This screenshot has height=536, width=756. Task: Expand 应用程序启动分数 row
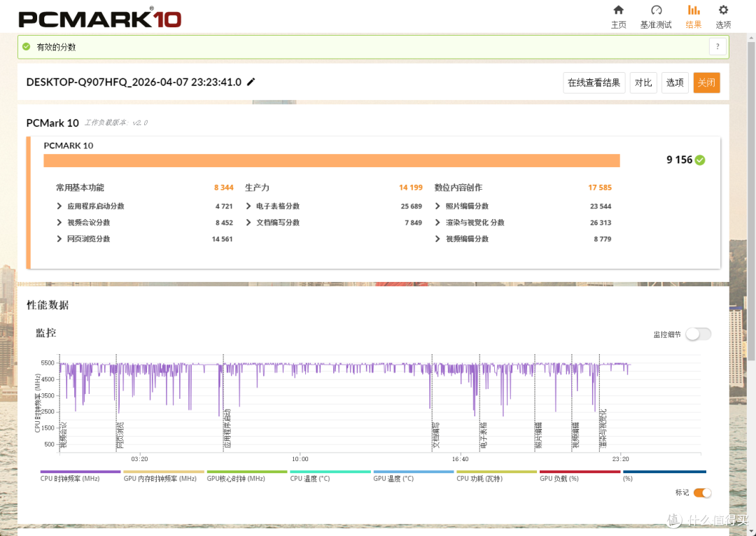point(59,206)
